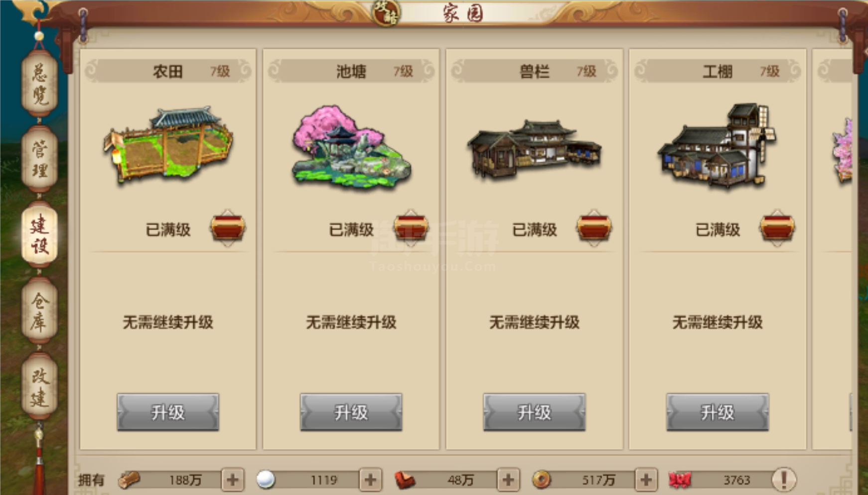
Task: Tap the red chest icon under 农田
Action: [228, 228]
